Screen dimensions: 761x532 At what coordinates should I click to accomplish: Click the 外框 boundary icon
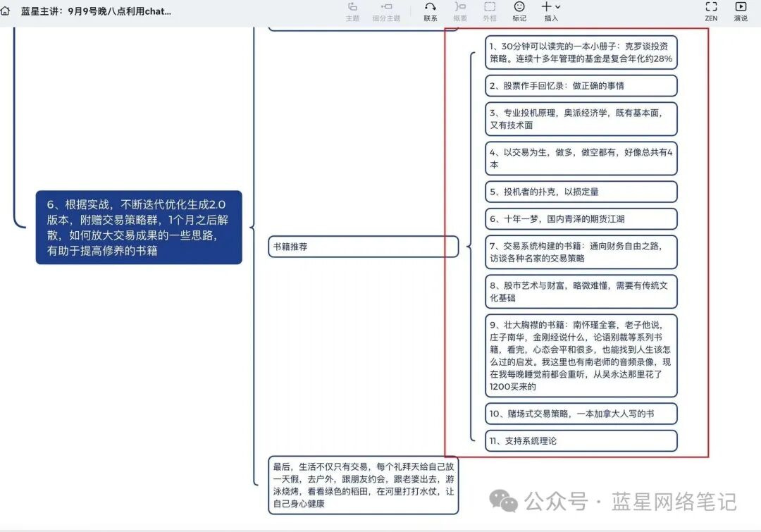tap(490, 12)
